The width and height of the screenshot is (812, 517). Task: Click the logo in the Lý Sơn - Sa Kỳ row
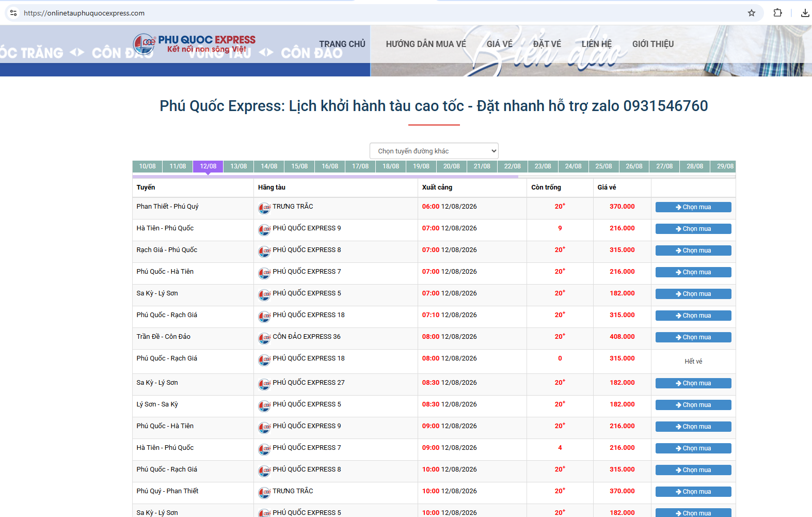point(264,406)
